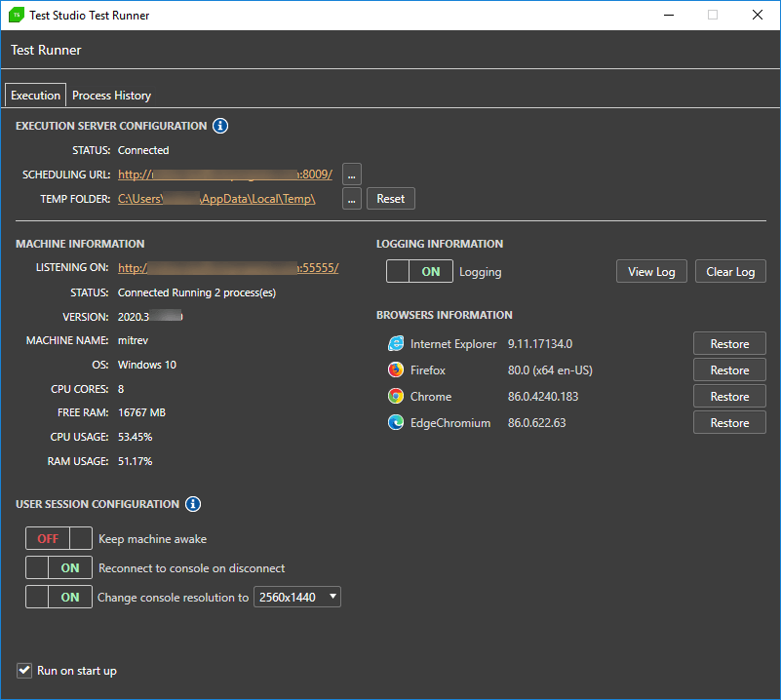Open Execution Server Configuration info icon
Image resolution: width=781 pixels, height=700 pixels.
pos(220,126)
